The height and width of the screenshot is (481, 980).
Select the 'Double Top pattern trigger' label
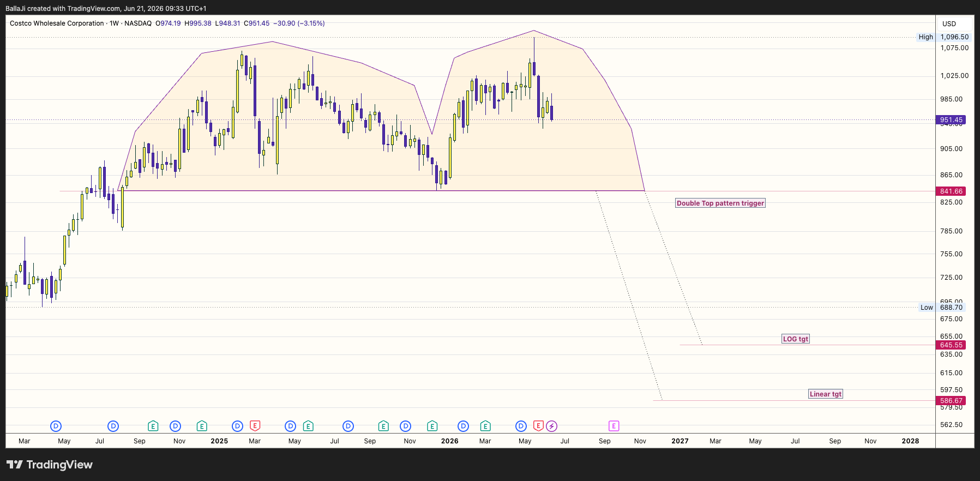[720, 203]
